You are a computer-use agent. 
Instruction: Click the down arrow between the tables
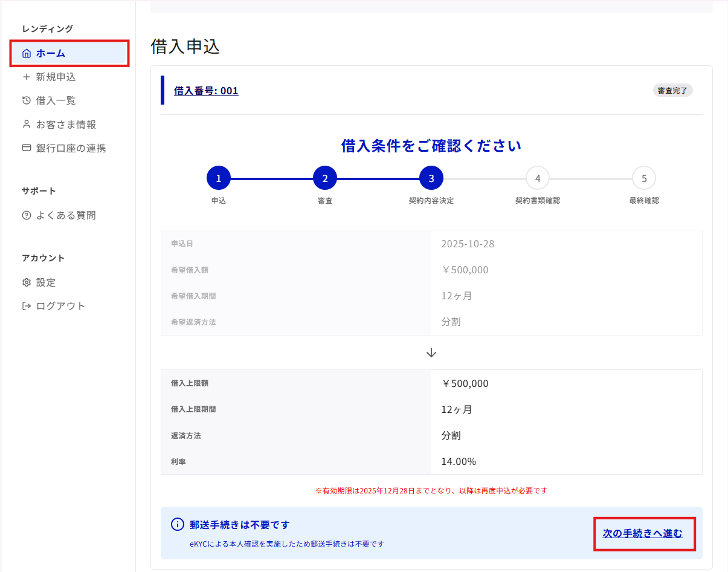[431, 353]
